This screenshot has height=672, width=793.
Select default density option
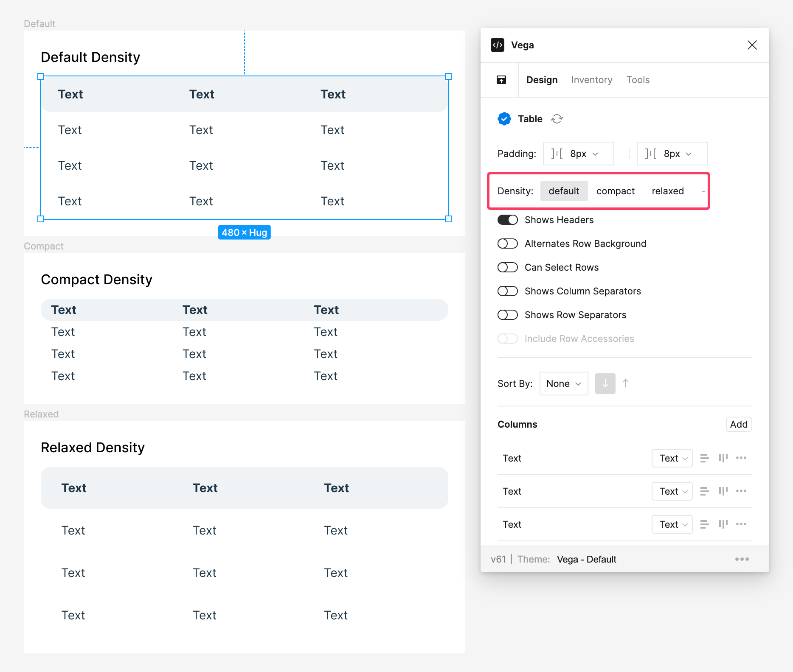tap(564, 191)
